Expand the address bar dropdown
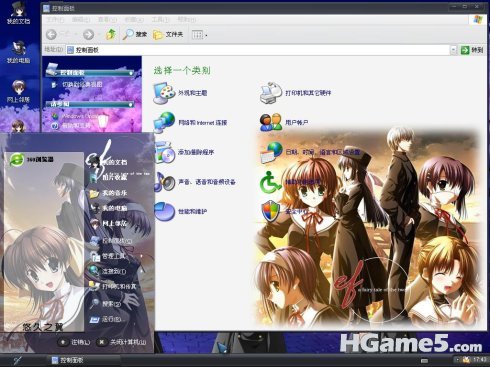This screenshot has width=490, height=367. coord(453,50)
